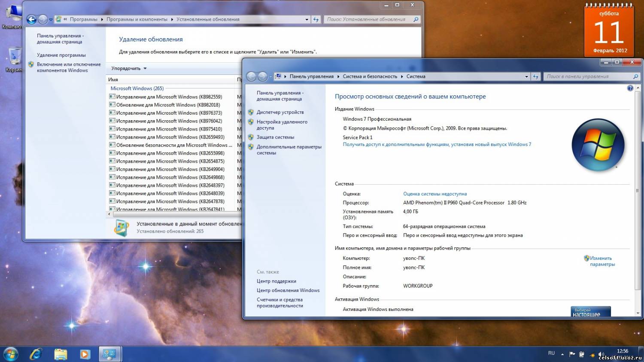Image resolution: width=644 pixels, height=362 pixels.
Task: Click the Система и безопасность breadcrumb
Action: click(x=370, y=76)
